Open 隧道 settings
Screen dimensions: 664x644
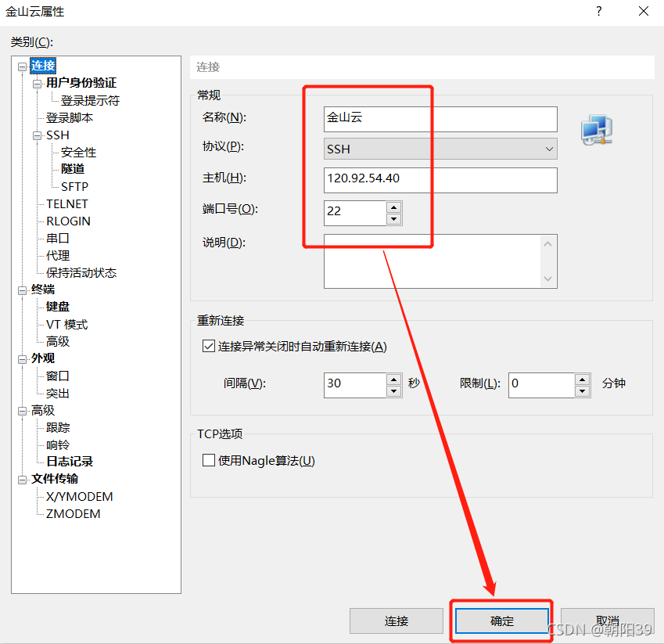pyautogui.click(x=73, y=169)
